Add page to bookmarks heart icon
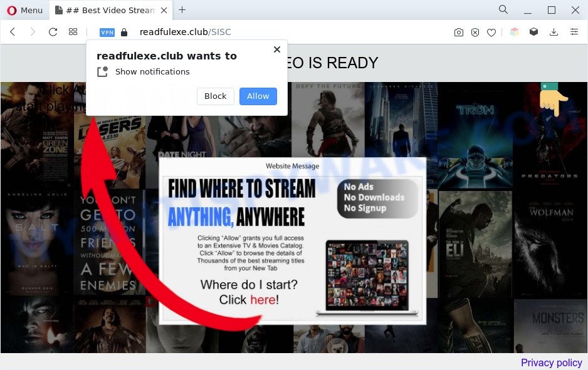This screenshot has width=588, height=370. tap(491, 33)
